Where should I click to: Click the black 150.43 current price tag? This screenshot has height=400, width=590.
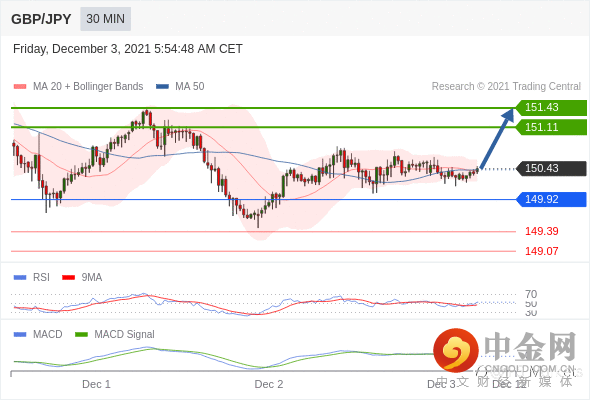click(x=551, y=168)
